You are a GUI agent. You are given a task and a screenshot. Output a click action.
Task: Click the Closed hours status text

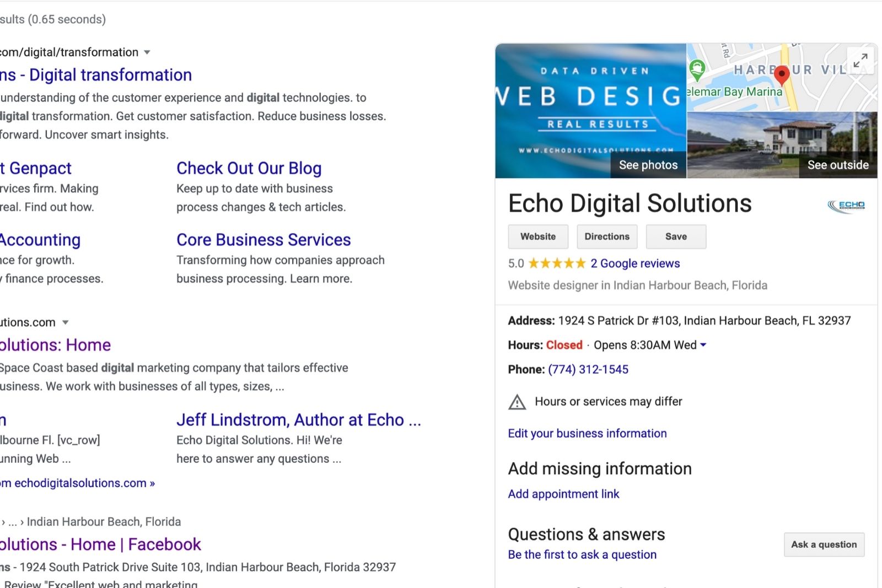[x=564, y=345]
